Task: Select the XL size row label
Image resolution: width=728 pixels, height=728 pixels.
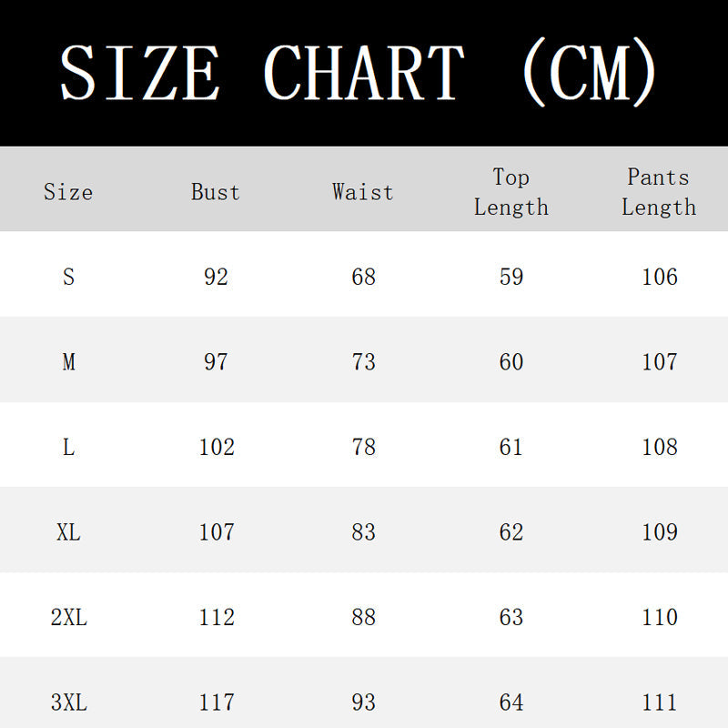Action: coord(69,532)
